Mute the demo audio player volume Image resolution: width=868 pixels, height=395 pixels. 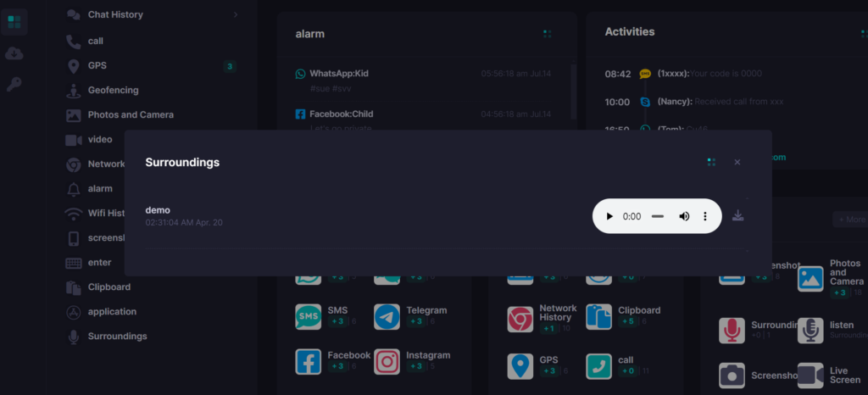point(684,216)
